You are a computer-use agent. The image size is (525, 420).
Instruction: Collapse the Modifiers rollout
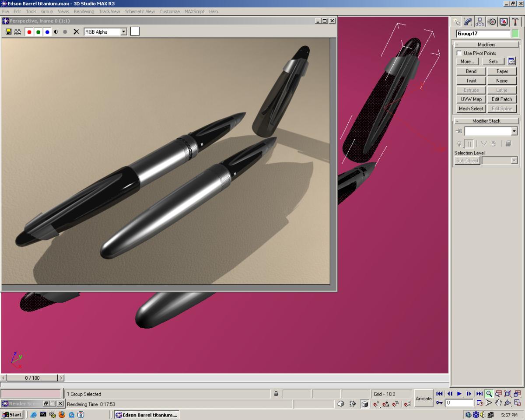(486, 45)
